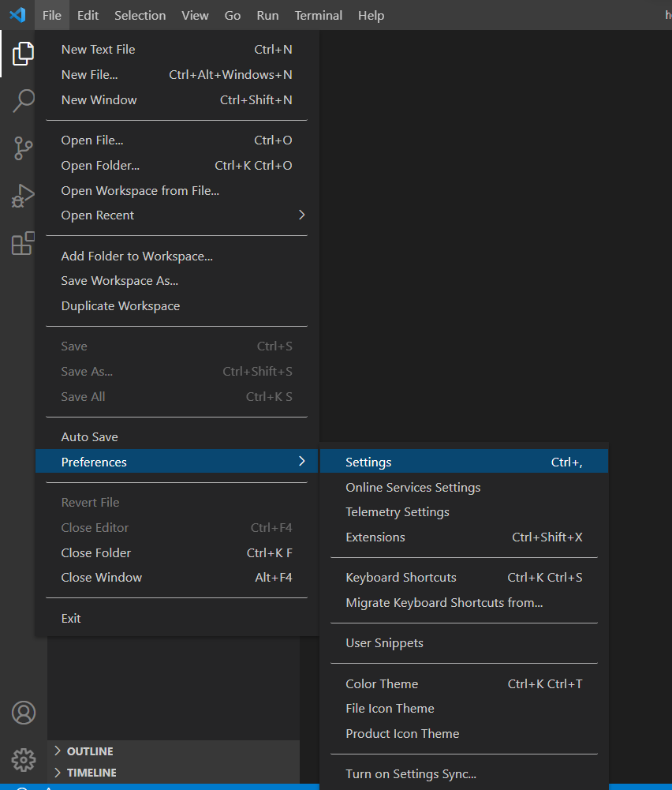This screenshot has width=672, height=790.
Task: Choose Color Theme option
Action: click(382, 684)
